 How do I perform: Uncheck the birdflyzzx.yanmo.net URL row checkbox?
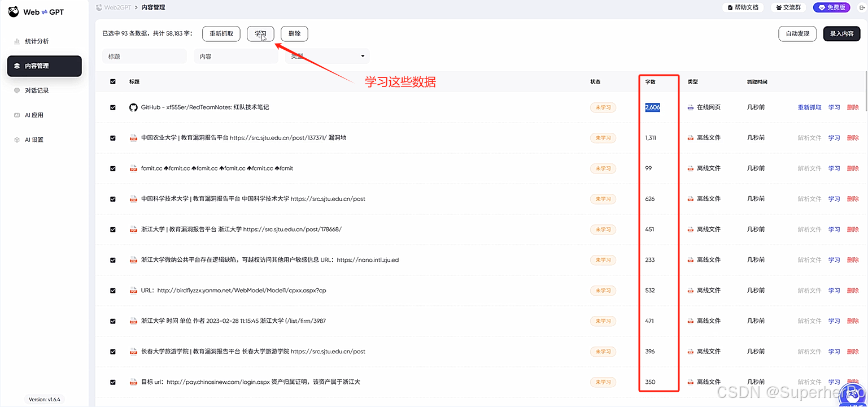113,291
